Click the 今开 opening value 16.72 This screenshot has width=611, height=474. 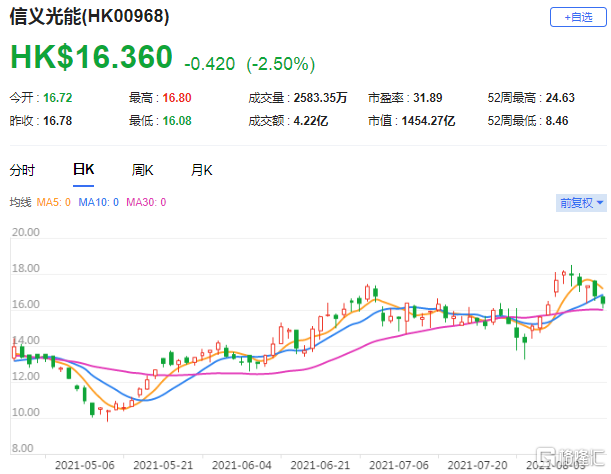click(x=58, y=98)
